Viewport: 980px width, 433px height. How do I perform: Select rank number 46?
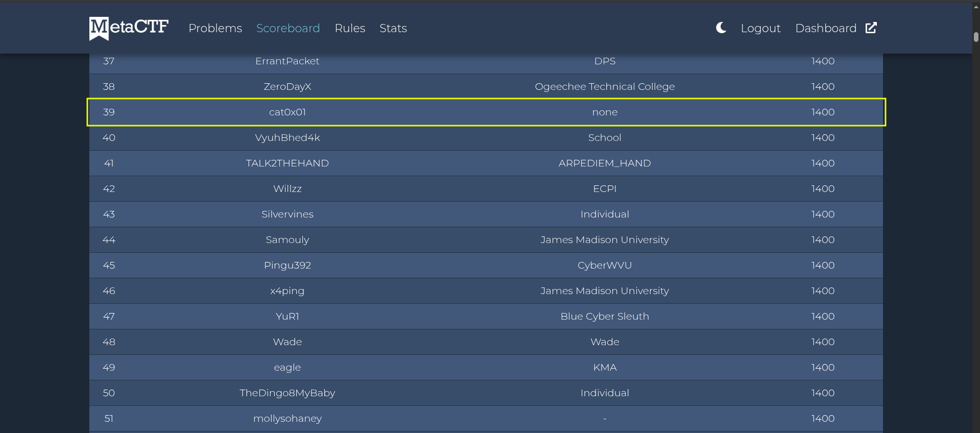109,291
